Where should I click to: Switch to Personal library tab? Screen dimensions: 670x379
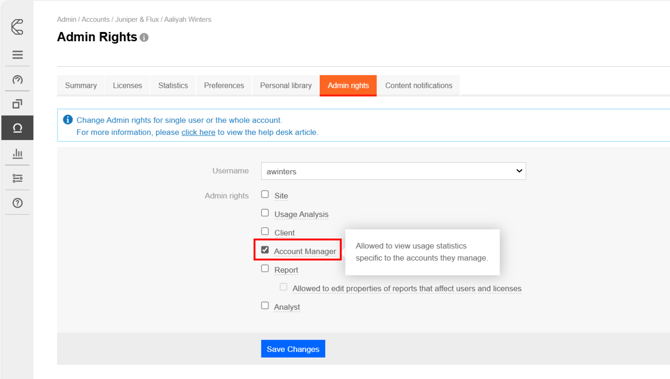pos(286,85)
